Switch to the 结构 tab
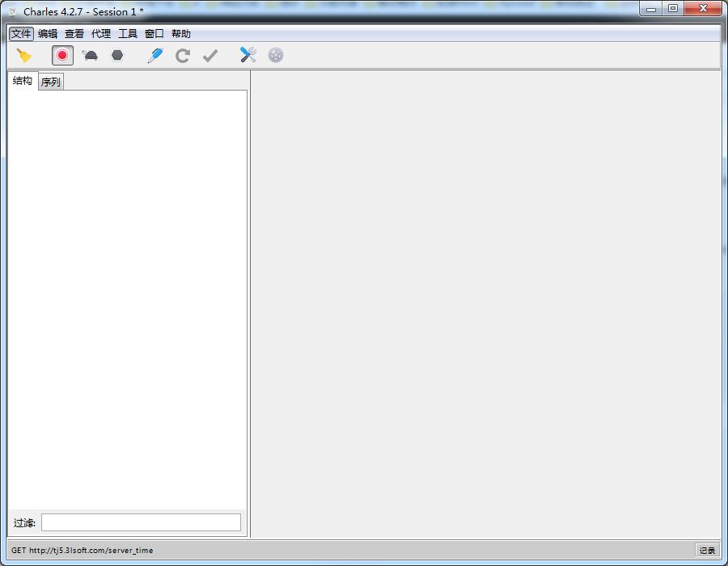This screenshot has width=728, height=566. (x=23, y=81)
